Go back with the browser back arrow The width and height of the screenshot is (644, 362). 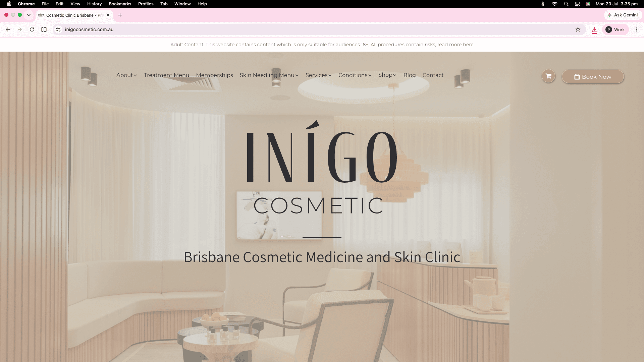pyautogui.click(x=8, y=29)
